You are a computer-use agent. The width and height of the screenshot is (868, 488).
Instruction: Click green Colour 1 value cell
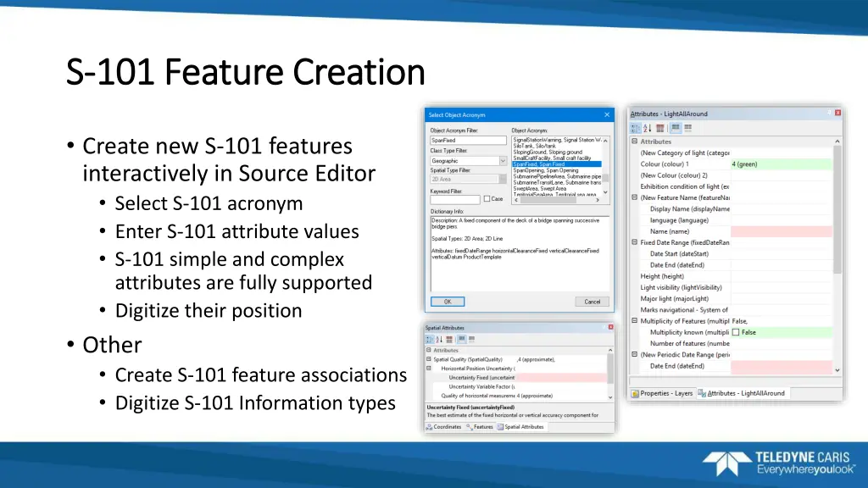[x=781, y=164]
